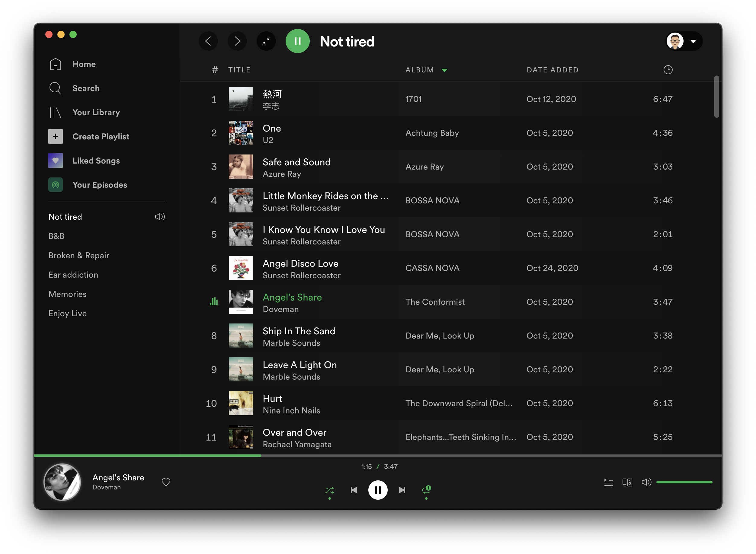Click Create Playlist
The width and height of the screenshot is (756, 554).
pos(101,136)
